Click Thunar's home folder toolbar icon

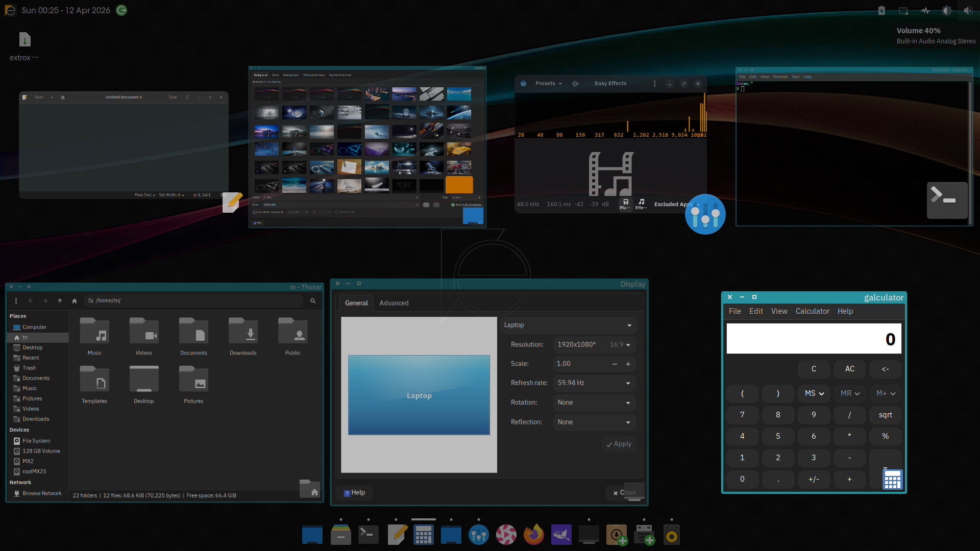tap(75, 301)
